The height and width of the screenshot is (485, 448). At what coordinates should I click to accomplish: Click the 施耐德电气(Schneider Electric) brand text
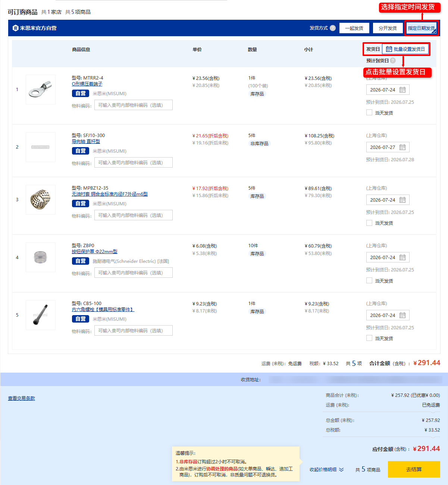131,261
